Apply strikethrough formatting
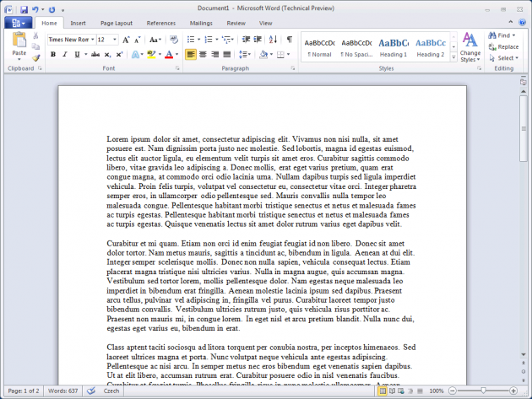 [x=95, y=54]
